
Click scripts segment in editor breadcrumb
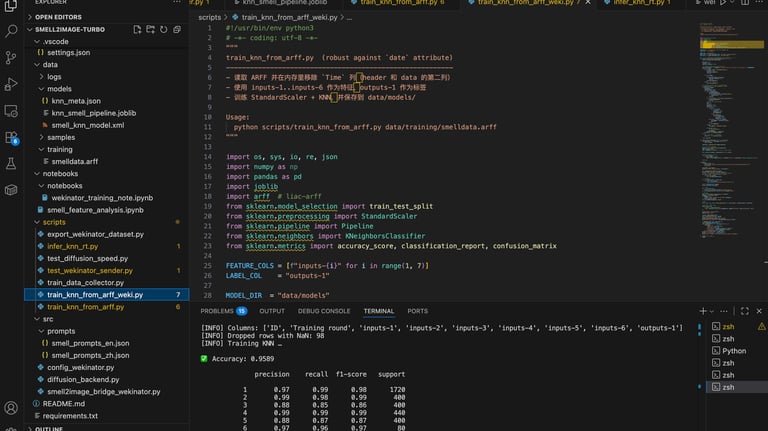tap(210, 17)
